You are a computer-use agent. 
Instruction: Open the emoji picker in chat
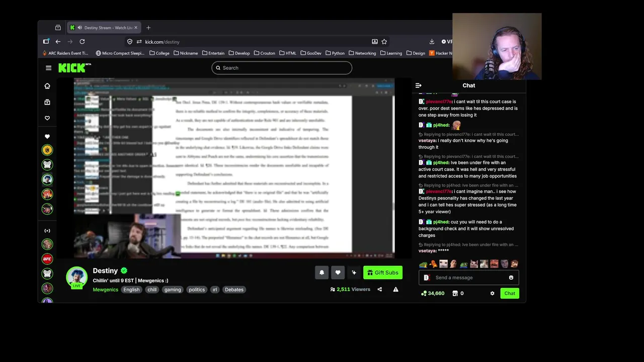(511, 278)
